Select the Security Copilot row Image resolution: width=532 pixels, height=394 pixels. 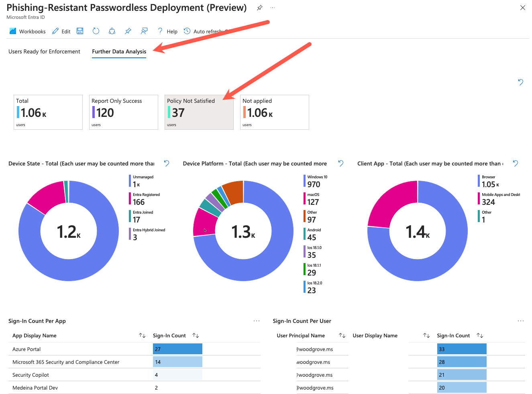pos(135,375)
